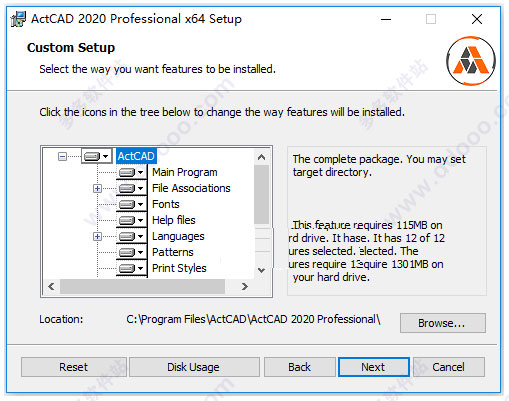The width and height of the screenshot is (509, 401).
Task: Click the 'Custom Setup' heading
Action: [x=71, y=48]
